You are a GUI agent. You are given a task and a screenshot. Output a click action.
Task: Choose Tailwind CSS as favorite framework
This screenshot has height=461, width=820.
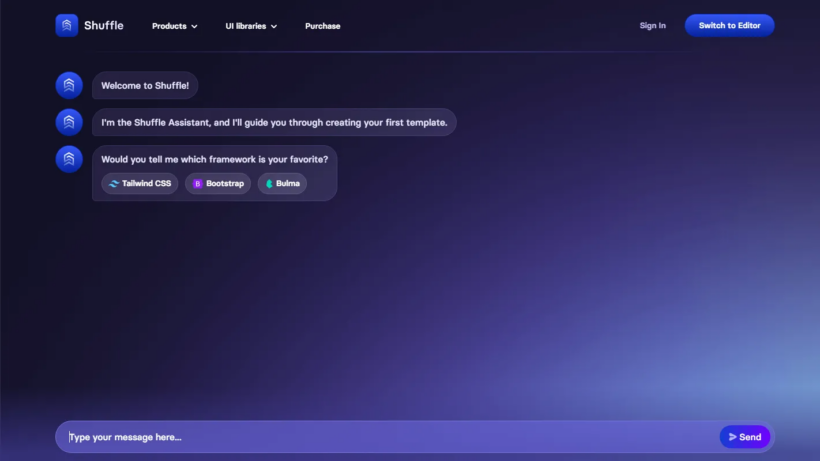[140, 183]
